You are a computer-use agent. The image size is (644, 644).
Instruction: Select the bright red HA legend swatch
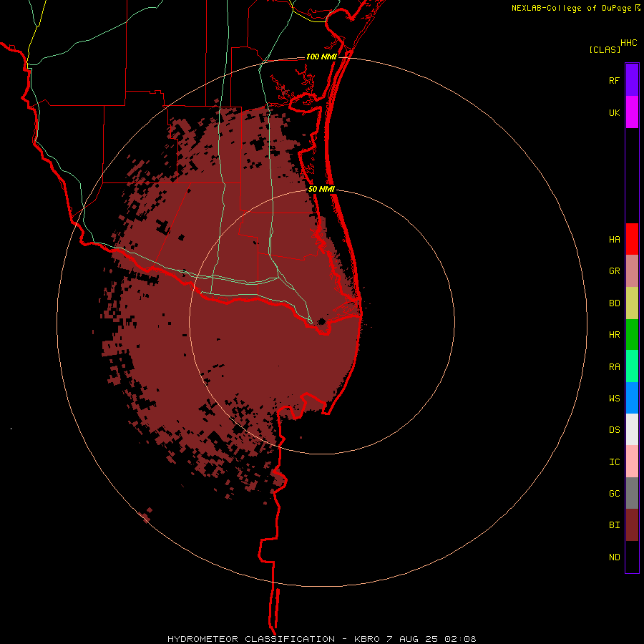[x=632, y=239]
